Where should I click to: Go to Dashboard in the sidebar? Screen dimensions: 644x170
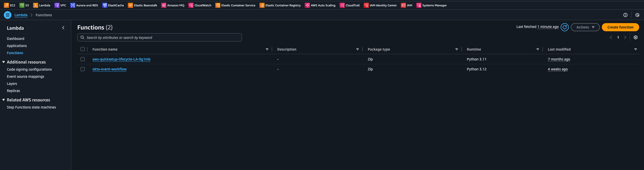pos(16,39)
